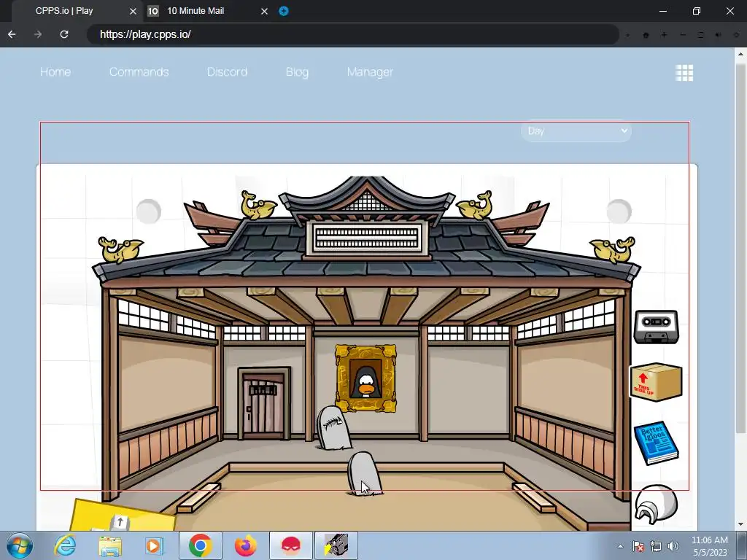Screen dimensions: 747x560
Task: Click the left round wall light
Action: pos(149,211)
